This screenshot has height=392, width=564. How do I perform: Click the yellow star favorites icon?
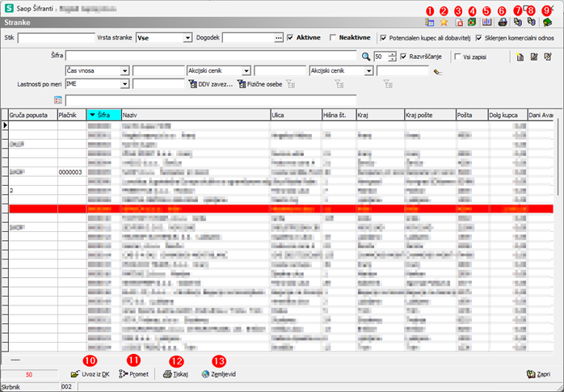tap(444, 22)
